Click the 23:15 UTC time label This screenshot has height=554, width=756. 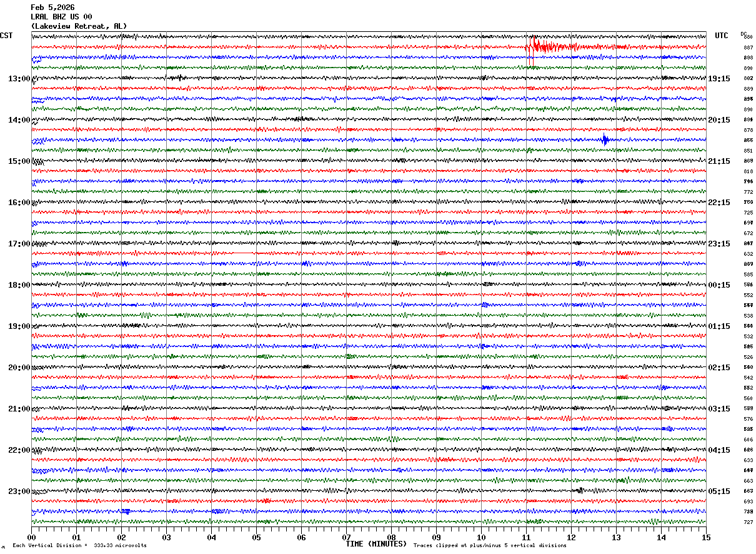(719, 244)
